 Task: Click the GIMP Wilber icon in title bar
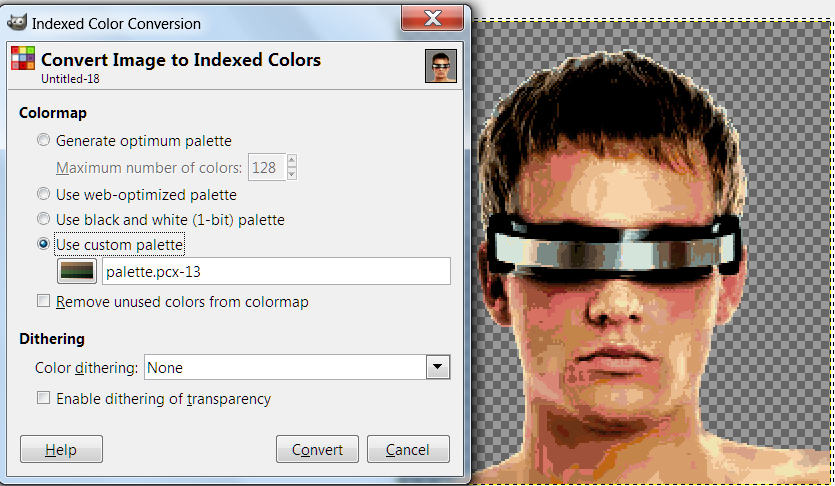tap(17, 23)
